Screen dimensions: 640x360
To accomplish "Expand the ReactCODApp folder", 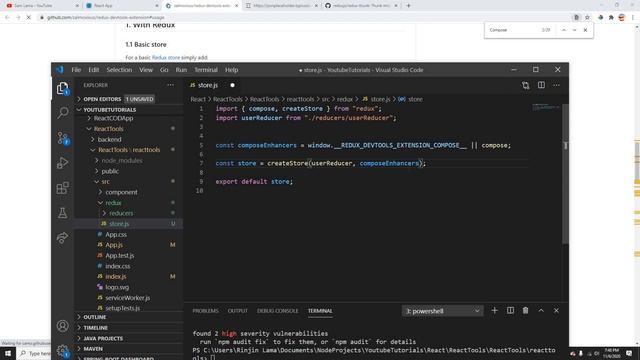I will click(x=113, y=118).
